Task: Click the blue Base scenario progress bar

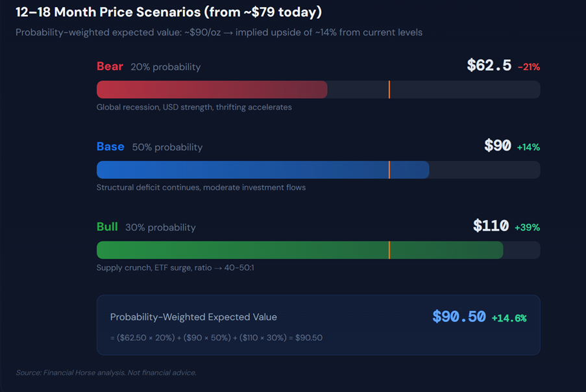Action: (x=262, y=170)
